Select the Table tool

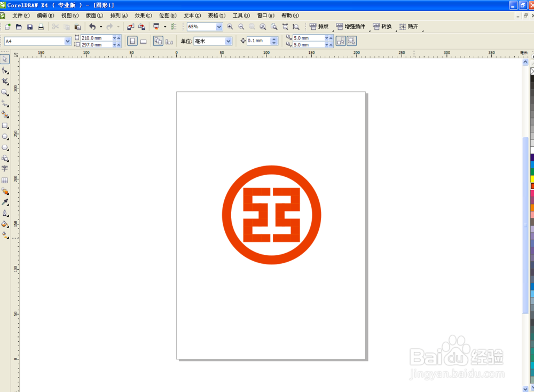(5, 180)
